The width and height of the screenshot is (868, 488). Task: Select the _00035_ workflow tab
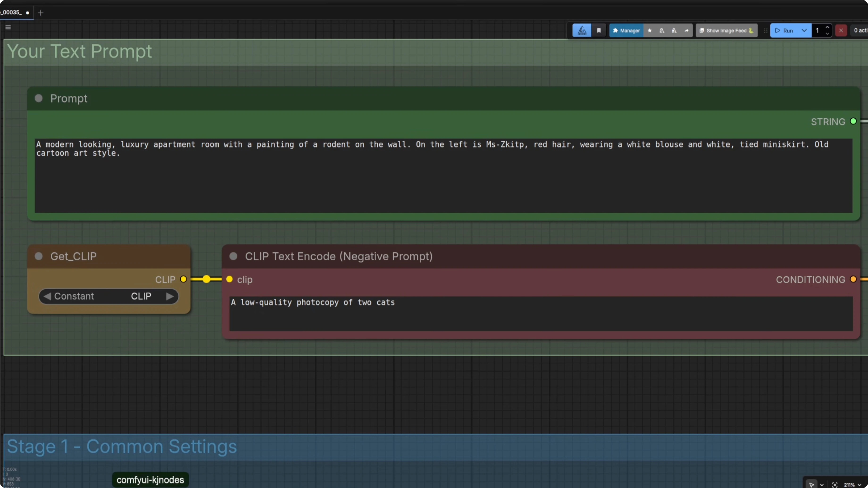[12, 12]
